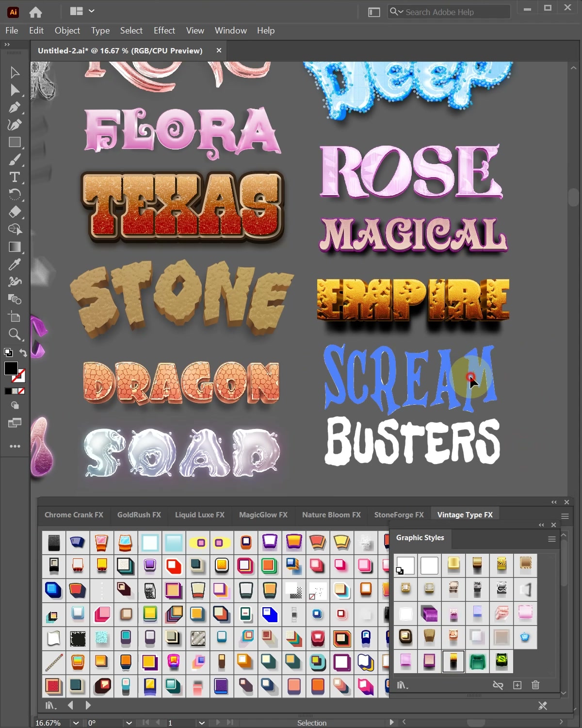Click the Search Adobe Help field
This screenshot has height=728, width=582.
tap(449, 12)
